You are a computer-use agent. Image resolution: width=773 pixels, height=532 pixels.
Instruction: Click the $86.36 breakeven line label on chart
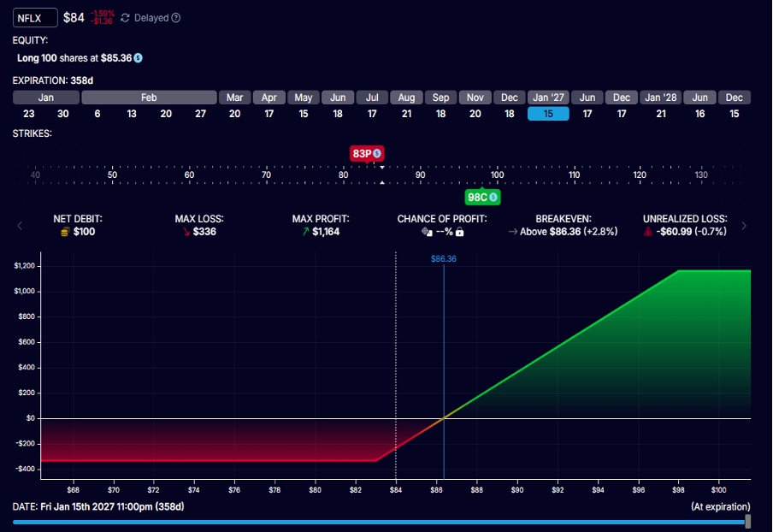[443, 258]
